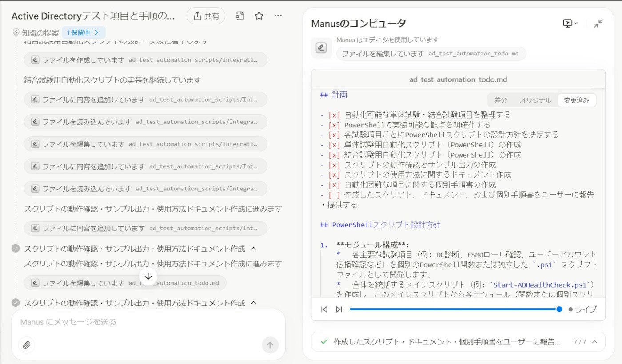The image size is (622, 364).
Task: Collapse first スクリプトの動作確認 section chevron
Action: pyautogui.click(x=254, y=249)
